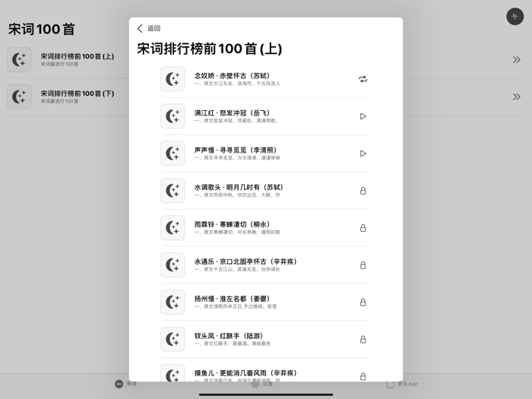The width and height of the screenshot is (532, 399).
Task: Open poem title 念奴娇·赤壁怀古（苏轼）
Action: [232, 76]
